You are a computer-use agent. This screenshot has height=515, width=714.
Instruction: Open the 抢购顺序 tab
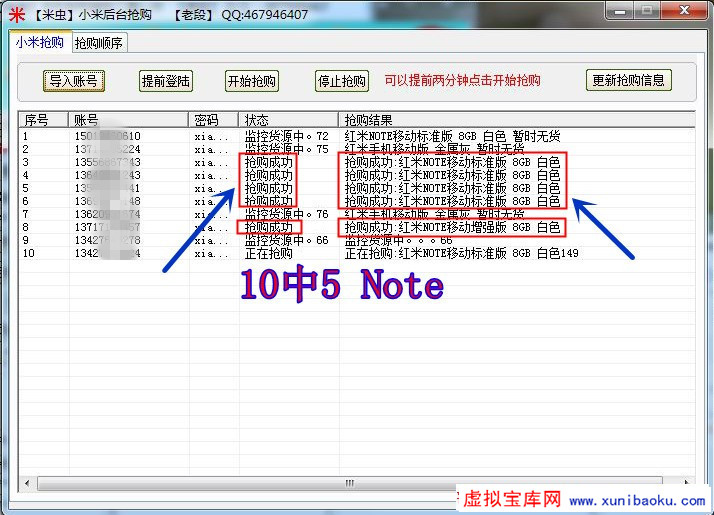pos(100,43)
